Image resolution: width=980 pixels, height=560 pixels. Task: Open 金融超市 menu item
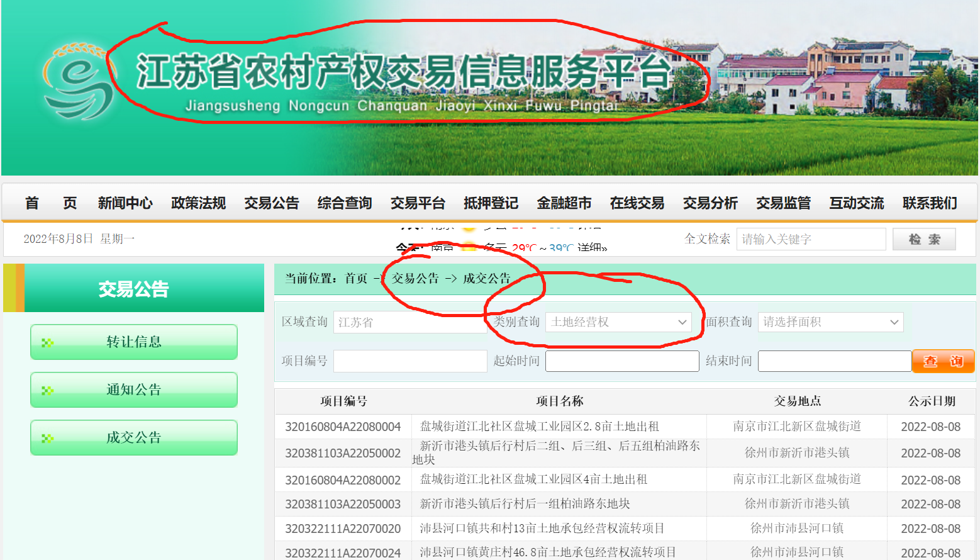(x=564, y=203)
